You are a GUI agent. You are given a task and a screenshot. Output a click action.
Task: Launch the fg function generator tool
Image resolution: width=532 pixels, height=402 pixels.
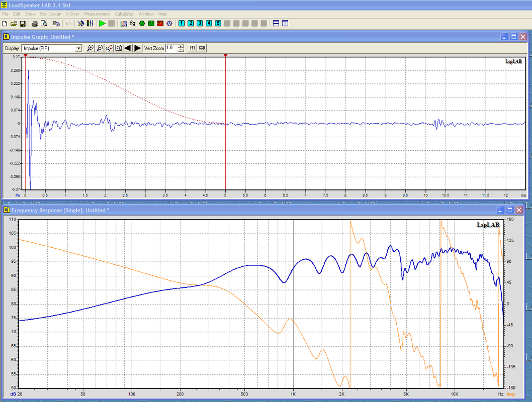133,24
